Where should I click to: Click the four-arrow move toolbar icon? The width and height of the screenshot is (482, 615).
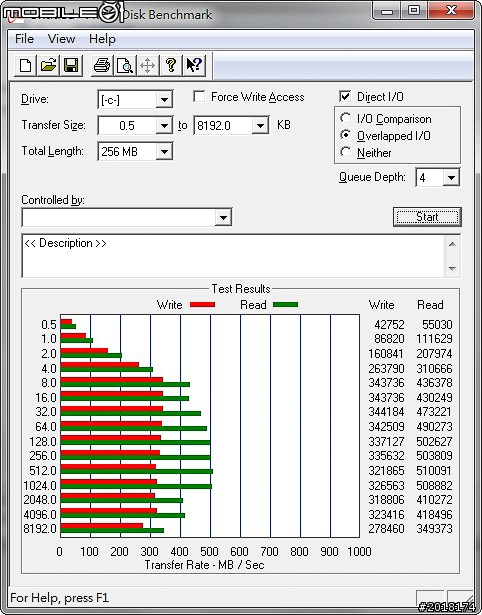click(x=147, y=65)
